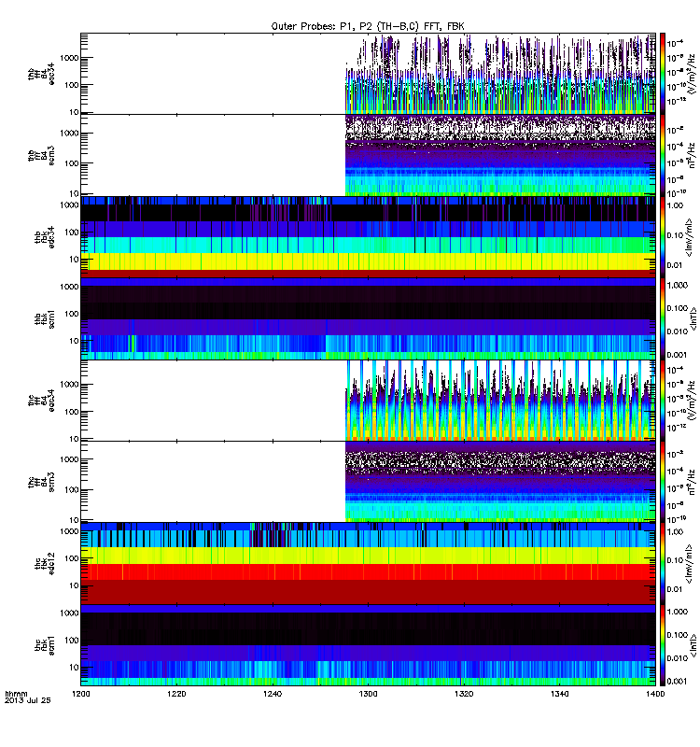Click the thc scm3 FFT spectrogram data
This screenshot has height=747, width=700.
pos(500,482)
